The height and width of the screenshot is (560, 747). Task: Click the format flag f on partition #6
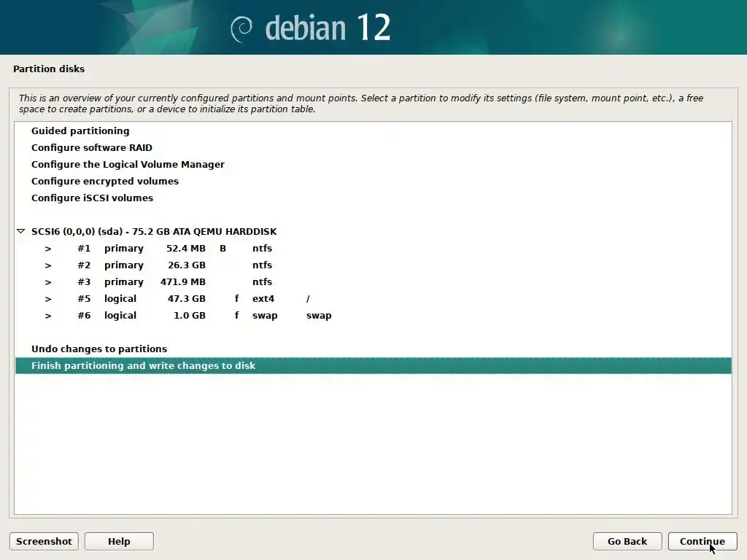point(236,315)
